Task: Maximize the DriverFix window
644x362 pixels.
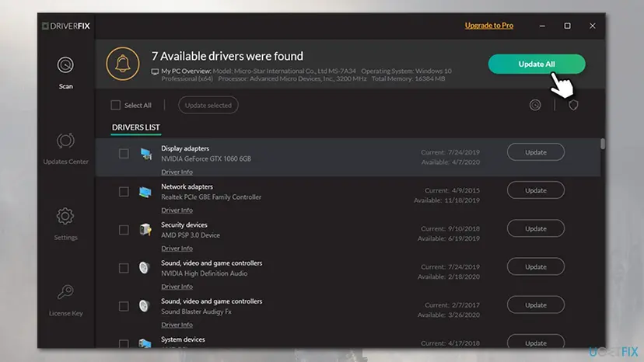Action: tap(567, 26)
